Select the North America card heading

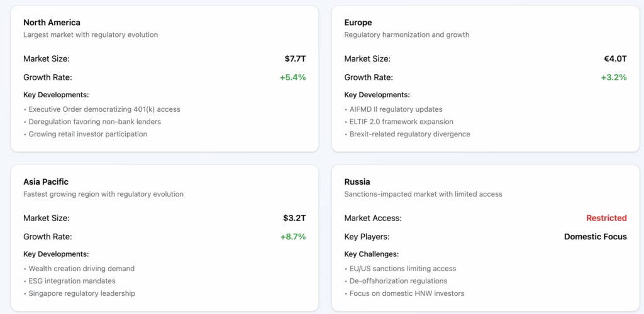pyautogui.click(x=52, y=23)
